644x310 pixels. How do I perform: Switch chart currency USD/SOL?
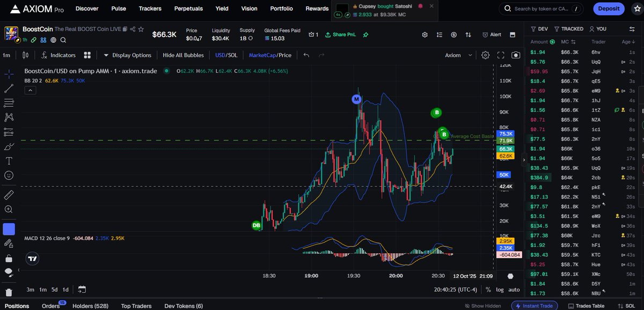coord(226,55)
